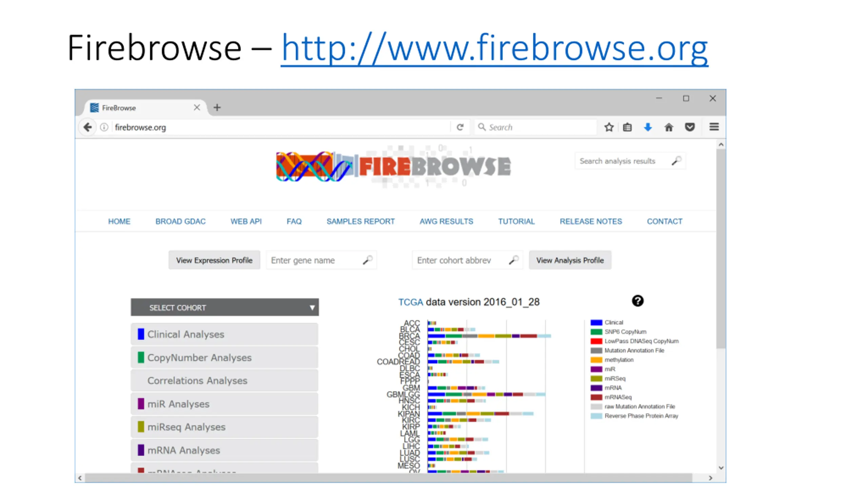Open the WEB API navigation item
The height and width of the screenshot is (488, 868).
[x=246, y=221]
